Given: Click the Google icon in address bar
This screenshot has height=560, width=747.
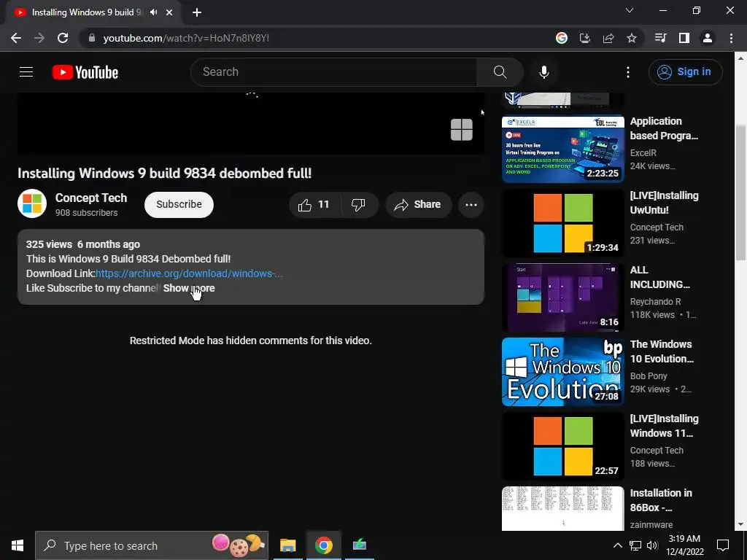Looking at the screenshot, I should tap(562, 38).
